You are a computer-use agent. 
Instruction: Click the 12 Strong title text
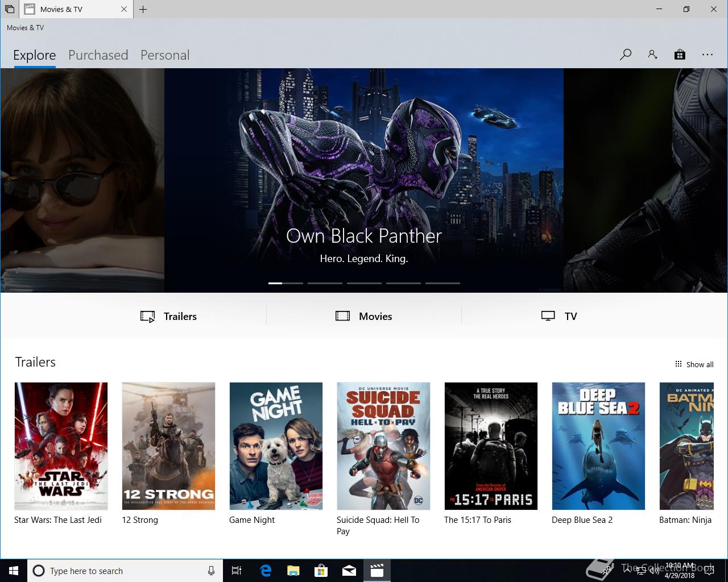[140, 520]
